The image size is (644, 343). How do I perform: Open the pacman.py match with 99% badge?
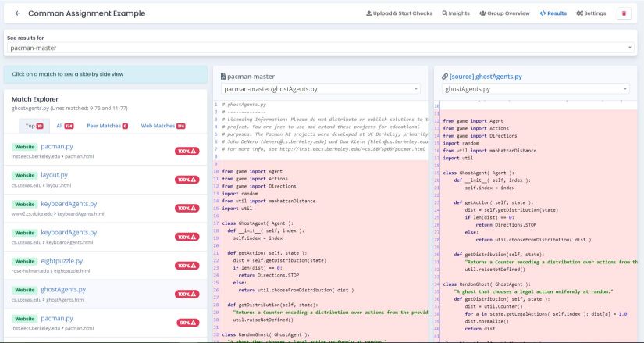coord(57,318)
